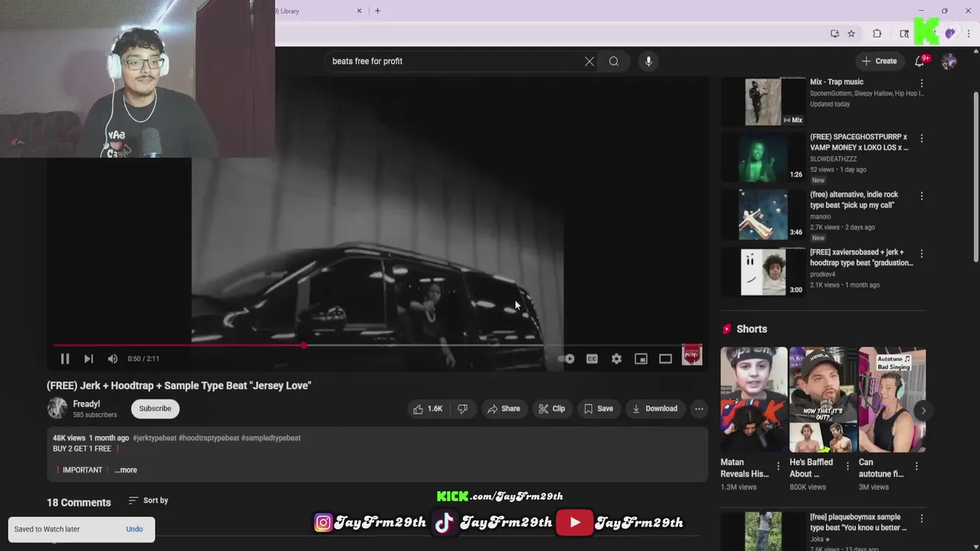Save the video to a playlist

[x=598, y=409]
